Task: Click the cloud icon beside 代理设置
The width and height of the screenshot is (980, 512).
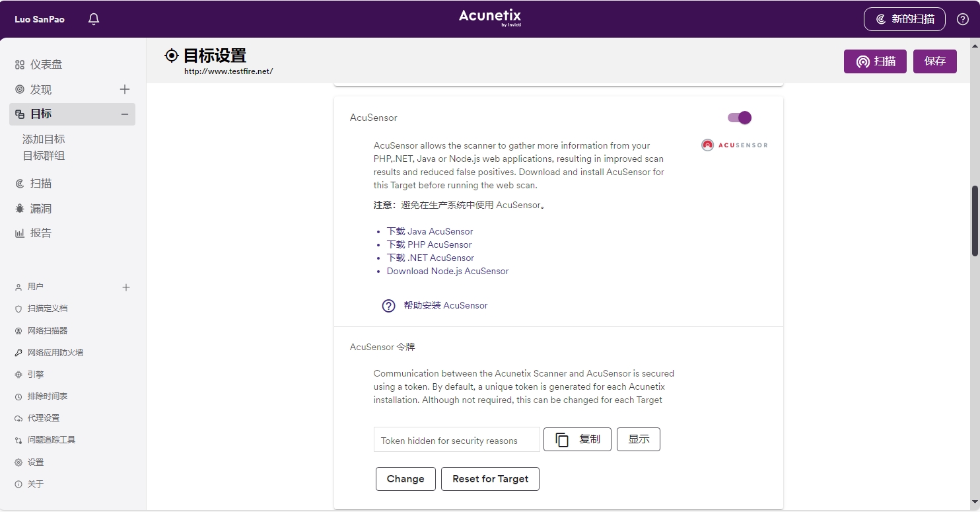Action: (x=18, y=419)
